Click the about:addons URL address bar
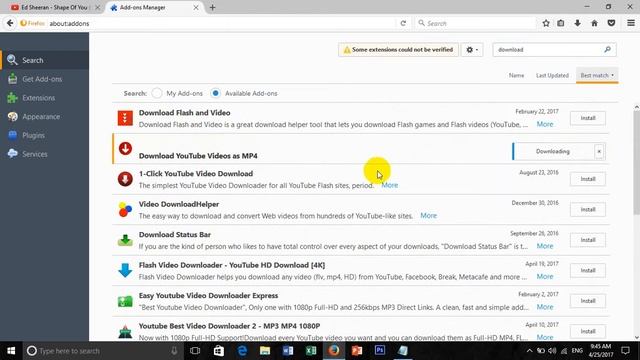The width and height of the screenshot is (640, 360). (x=220, y=23)
